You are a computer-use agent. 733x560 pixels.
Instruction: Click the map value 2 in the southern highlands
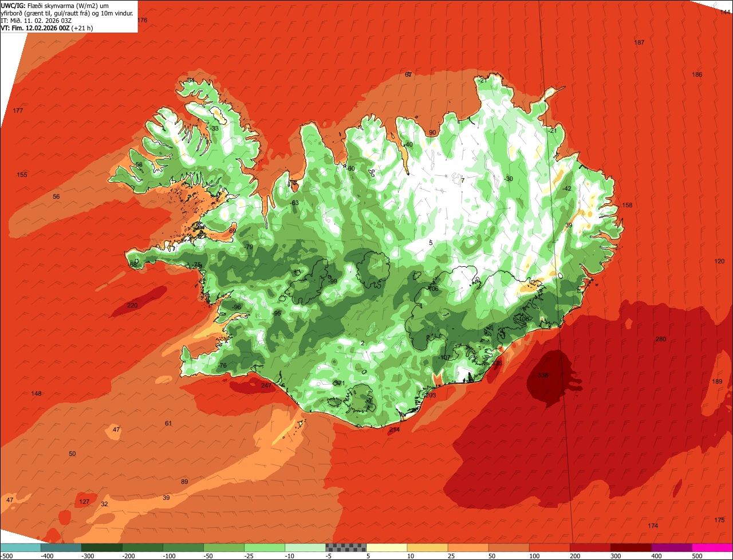(362, 343)
